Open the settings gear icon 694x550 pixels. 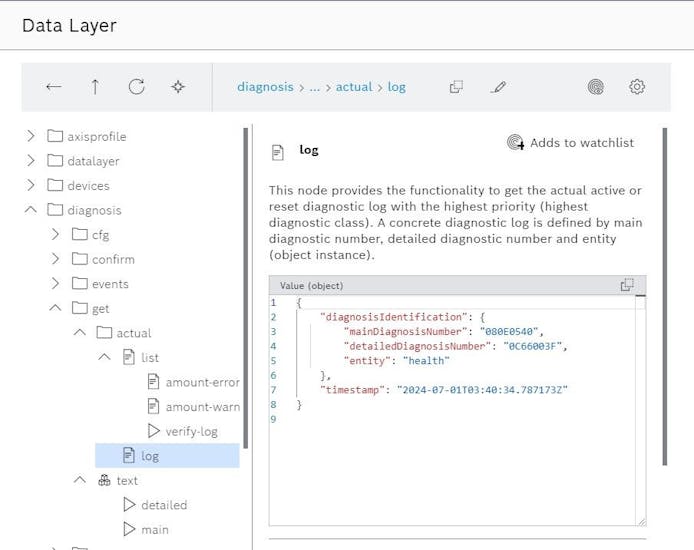coord(637,87)
